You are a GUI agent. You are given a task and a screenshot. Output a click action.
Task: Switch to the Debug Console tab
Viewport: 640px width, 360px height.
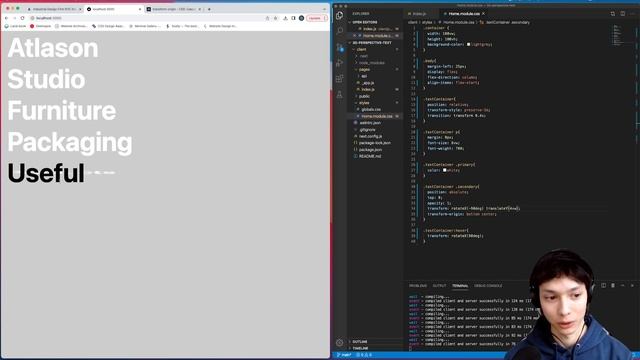coord(488,286)
